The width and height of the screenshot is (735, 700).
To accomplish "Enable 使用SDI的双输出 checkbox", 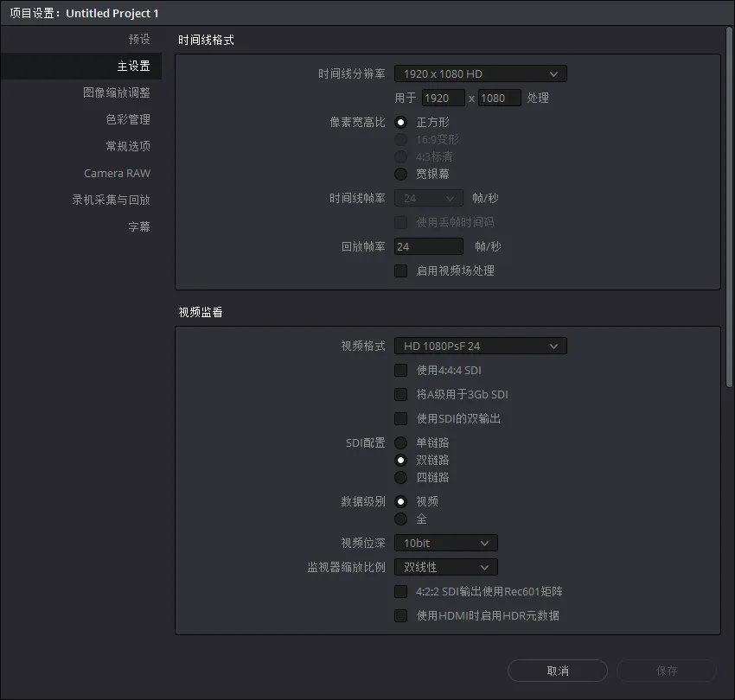I will coord(400,418).
